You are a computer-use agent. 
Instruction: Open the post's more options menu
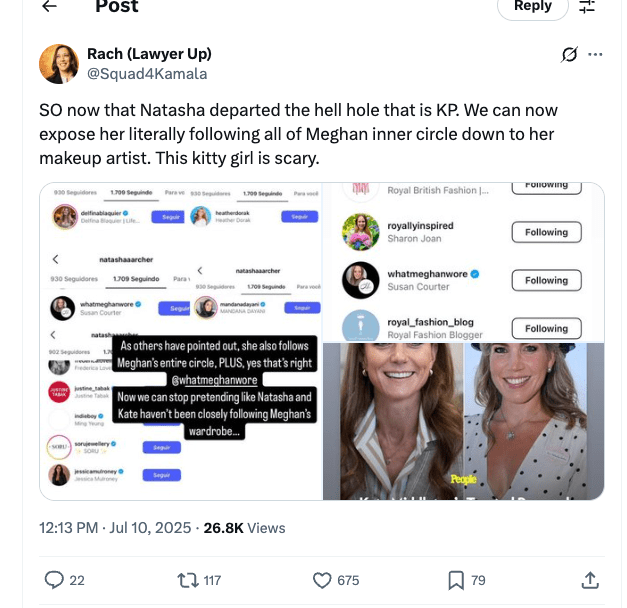[x=596, y=54]
